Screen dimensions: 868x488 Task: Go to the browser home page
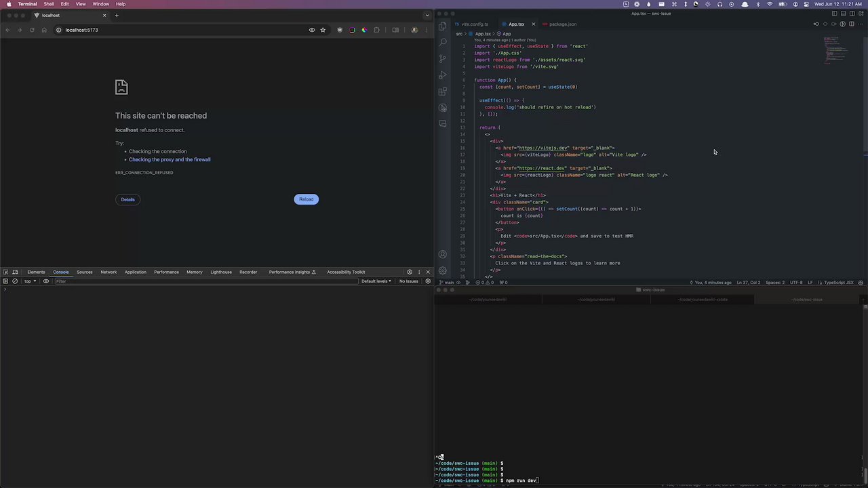pyautogui.click(x=44, y=30)
